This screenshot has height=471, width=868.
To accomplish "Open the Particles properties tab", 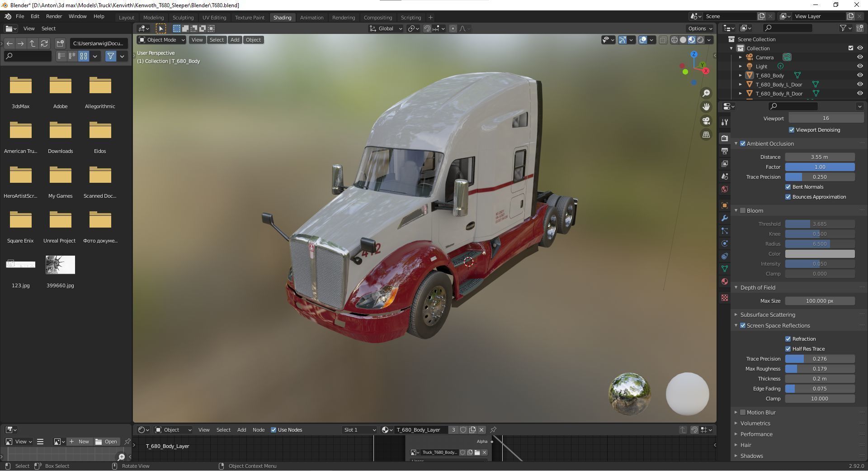I will 725,231.
